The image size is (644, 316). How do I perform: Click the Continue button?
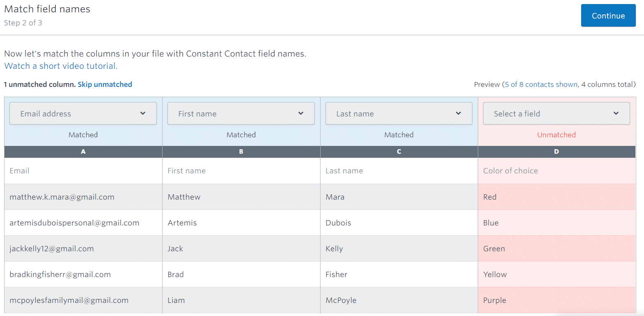click(x=608, y=16)
